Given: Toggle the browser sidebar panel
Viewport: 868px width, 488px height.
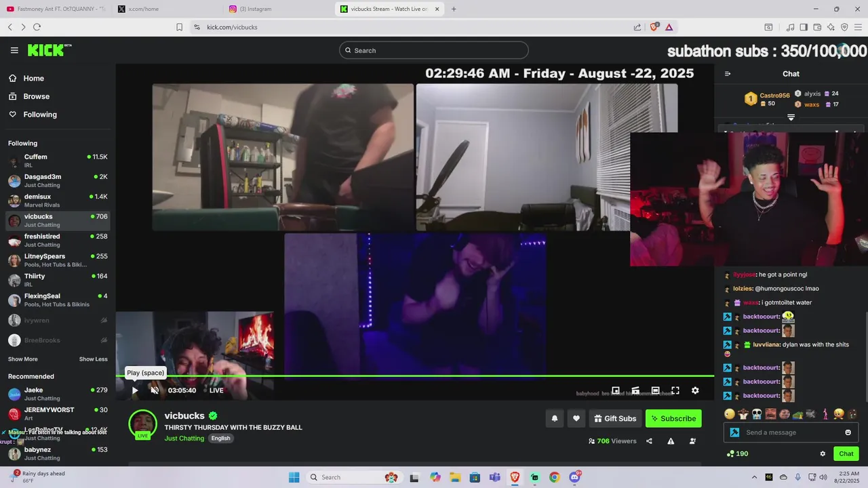Looking at the screenshot, I should point(804,27).
